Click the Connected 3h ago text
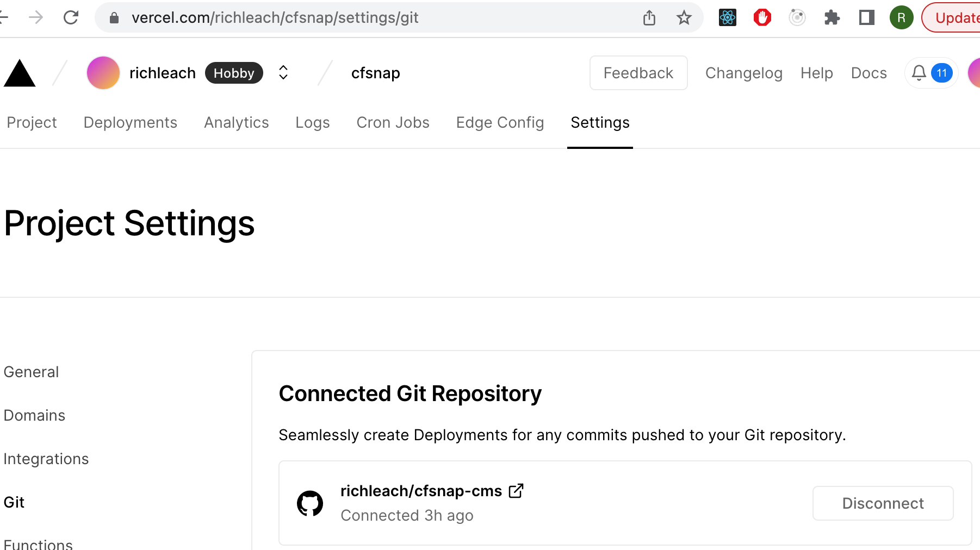Screen dimensions: 980x550 407,515
